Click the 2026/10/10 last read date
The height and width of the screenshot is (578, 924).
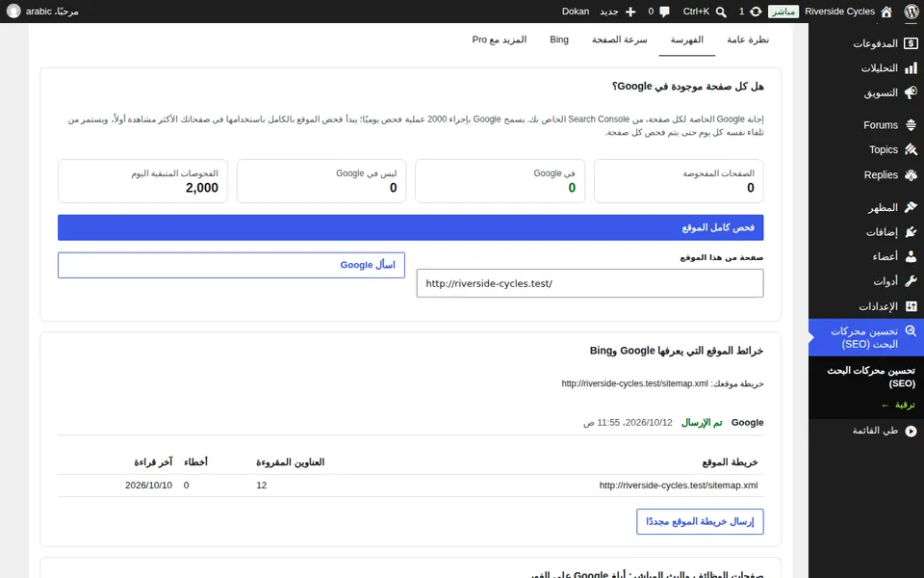(148, 486)
